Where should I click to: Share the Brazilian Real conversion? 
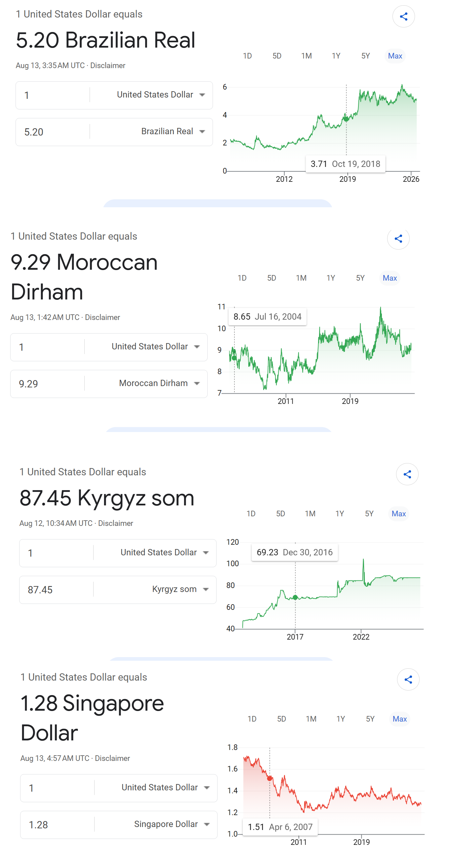pyautogui.click(x=403, y=17)
